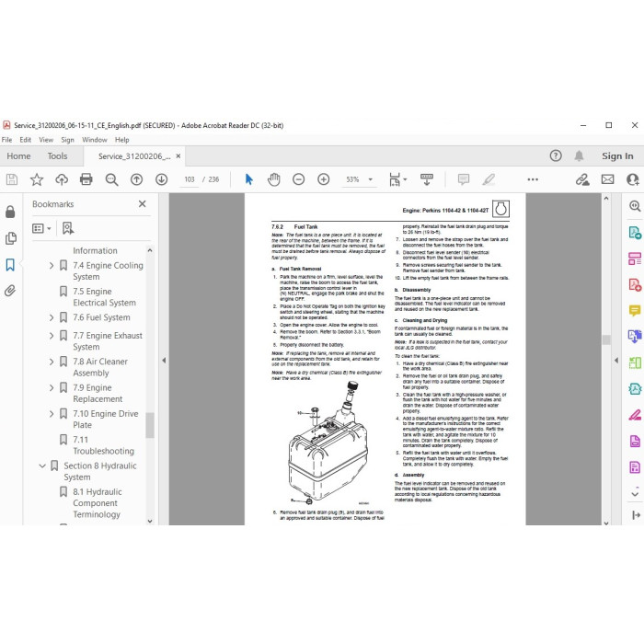Click the page number input field
This screenshot has width=644, height=644.
[190, 179]
